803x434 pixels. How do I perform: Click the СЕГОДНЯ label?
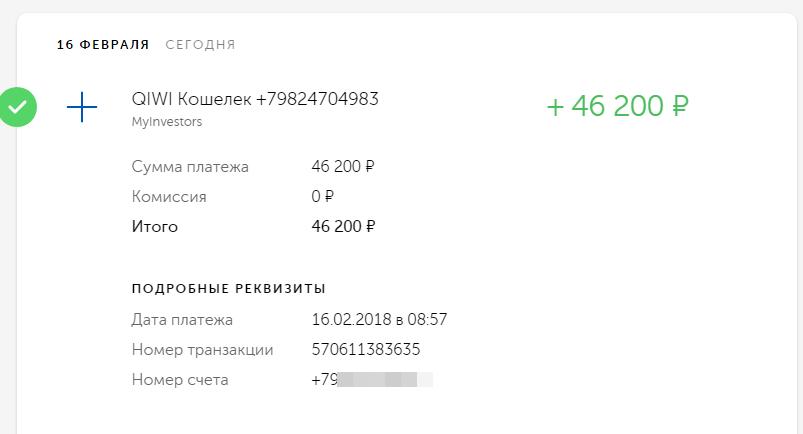tap(200, 45)
